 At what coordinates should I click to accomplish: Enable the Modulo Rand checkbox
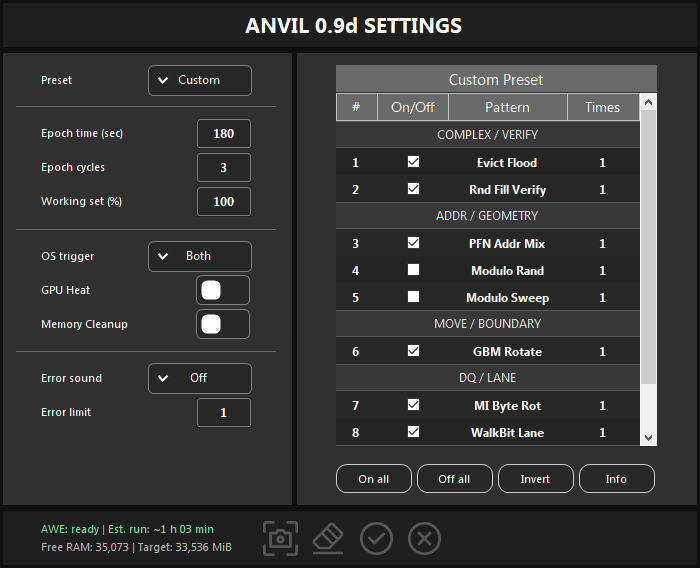click(x=413, y=270)
